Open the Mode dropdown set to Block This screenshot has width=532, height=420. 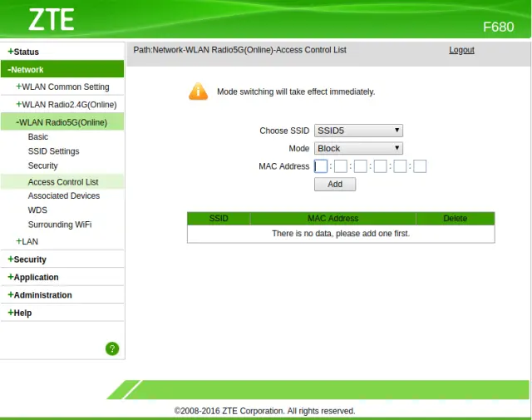359,148
